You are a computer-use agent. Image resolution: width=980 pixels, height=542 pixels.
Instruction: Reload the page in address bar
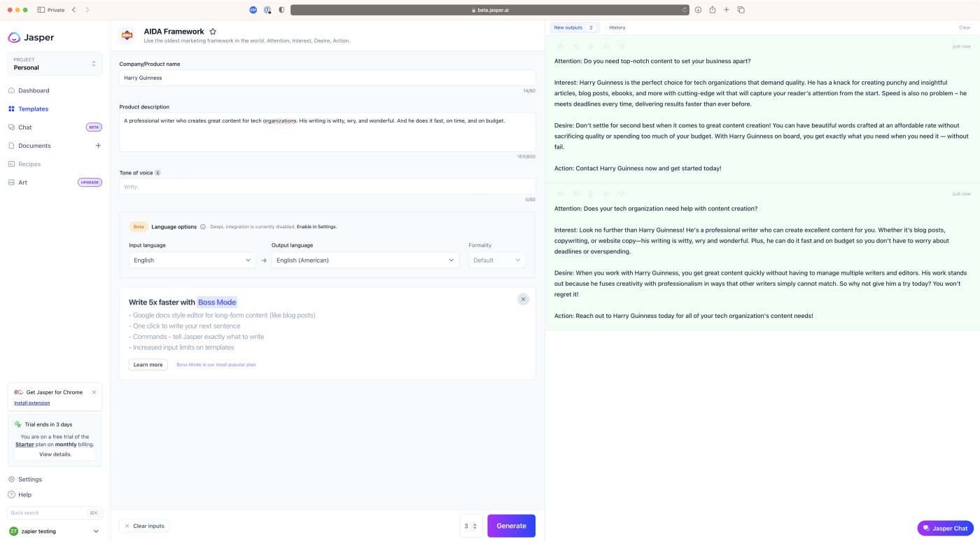685,10
